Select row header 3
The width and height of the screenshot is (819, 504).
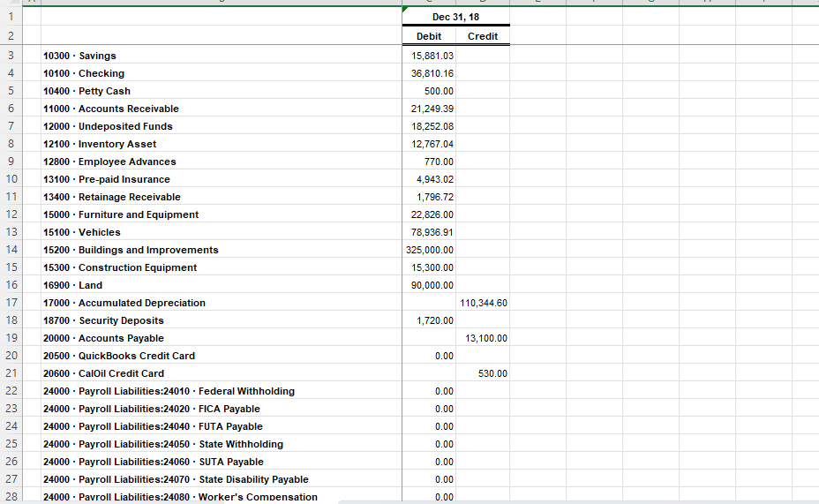coord(11,56)
